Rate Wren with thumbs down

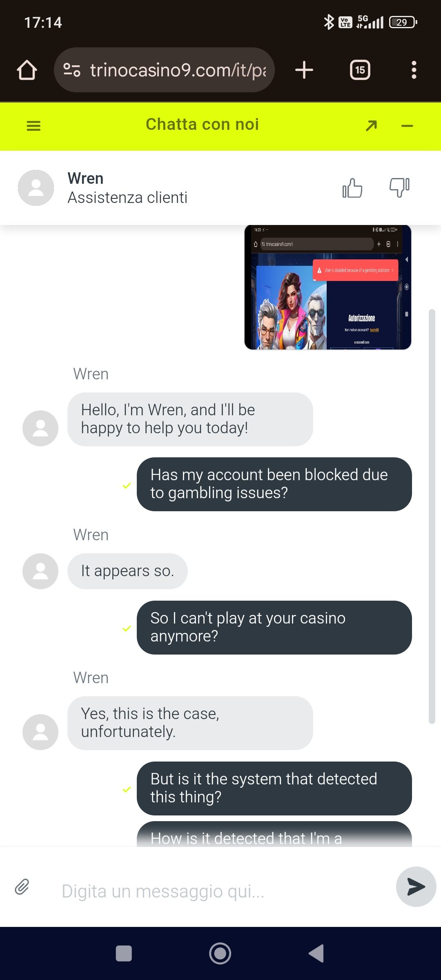tap(399, 188)
